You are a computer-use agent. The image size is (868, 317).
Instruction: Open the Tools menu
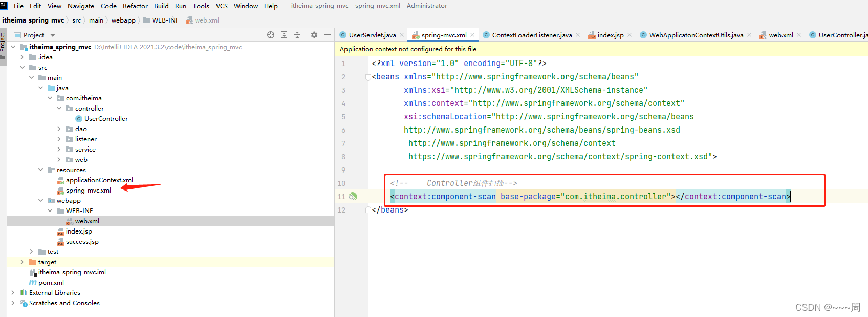coord(201,6)
